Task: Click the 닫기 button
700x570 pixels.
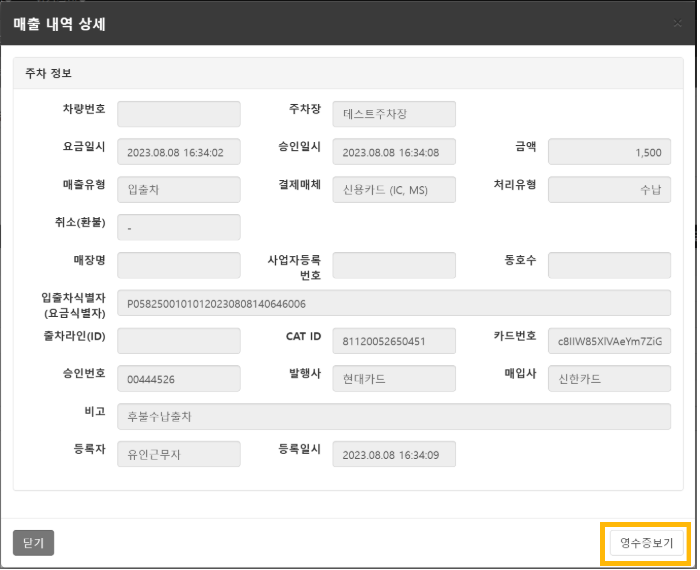Action: pos(33,544)
